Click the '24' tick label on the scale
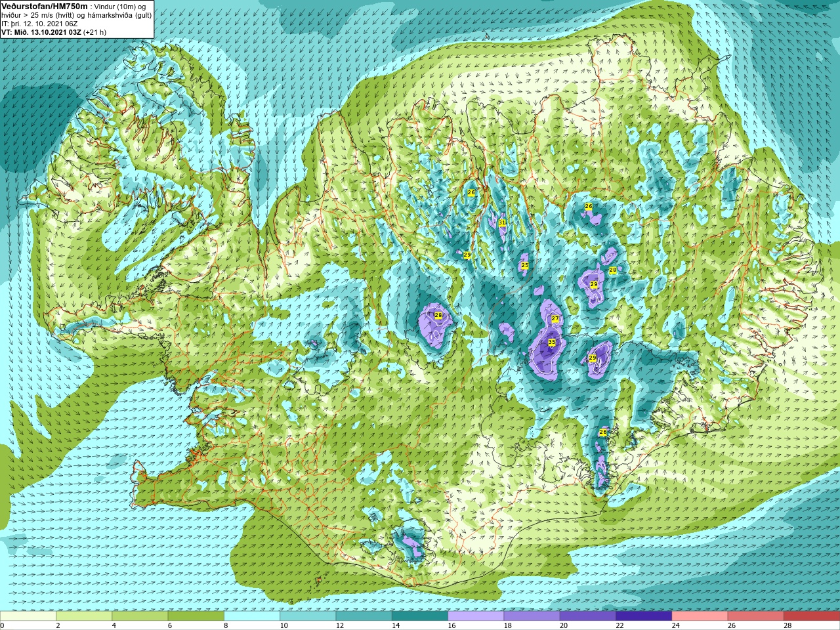The image size is (840, 630). tap(675, 625)
